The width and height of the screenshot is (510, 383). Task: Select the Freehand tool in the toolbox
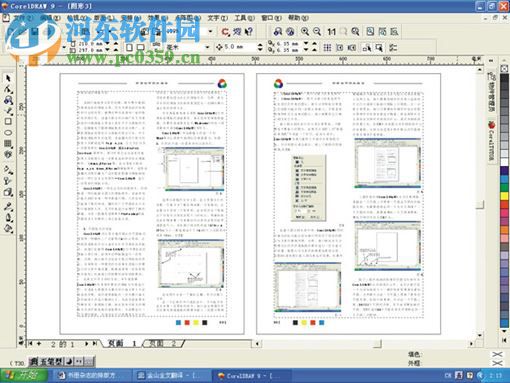click(x=8, y=111)
